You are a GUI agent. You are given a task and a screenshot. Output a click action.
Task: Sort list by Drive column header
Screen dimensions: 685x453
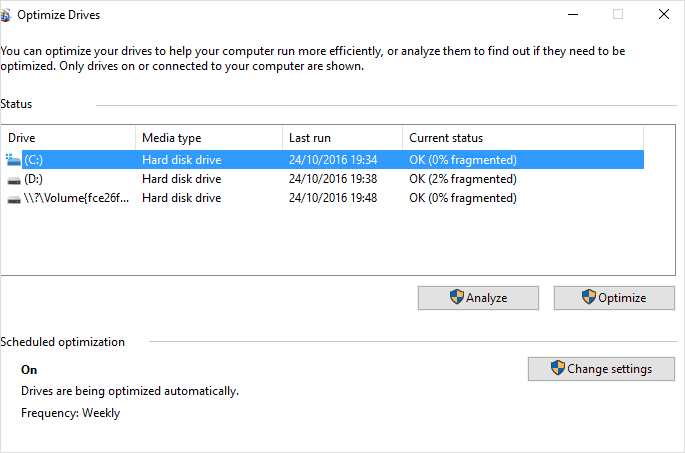click(69, 138)
